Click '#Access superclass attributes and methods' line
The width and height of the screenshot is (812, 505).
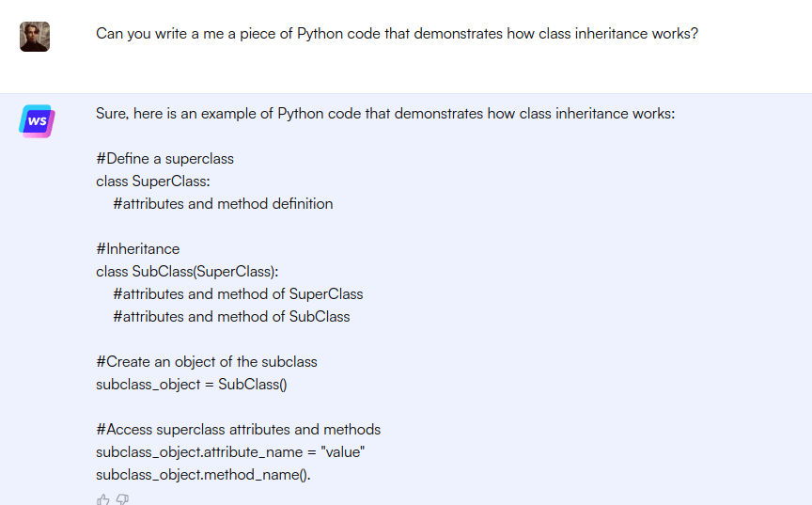[x=238, y=430]
